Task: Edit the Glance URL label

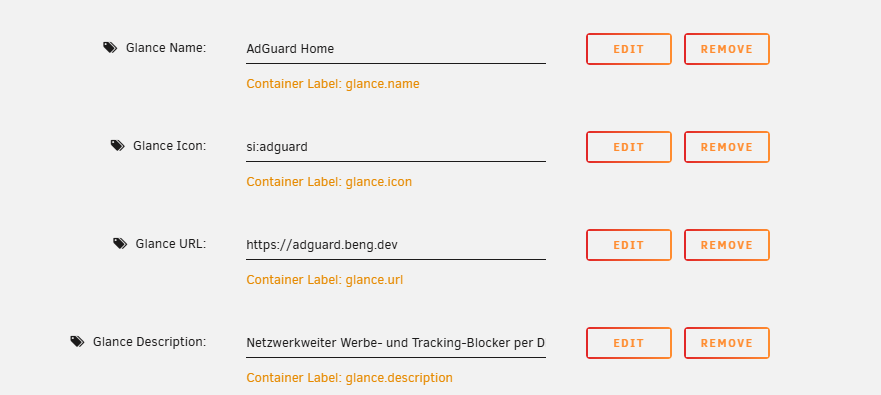Action: click(629, 245)
